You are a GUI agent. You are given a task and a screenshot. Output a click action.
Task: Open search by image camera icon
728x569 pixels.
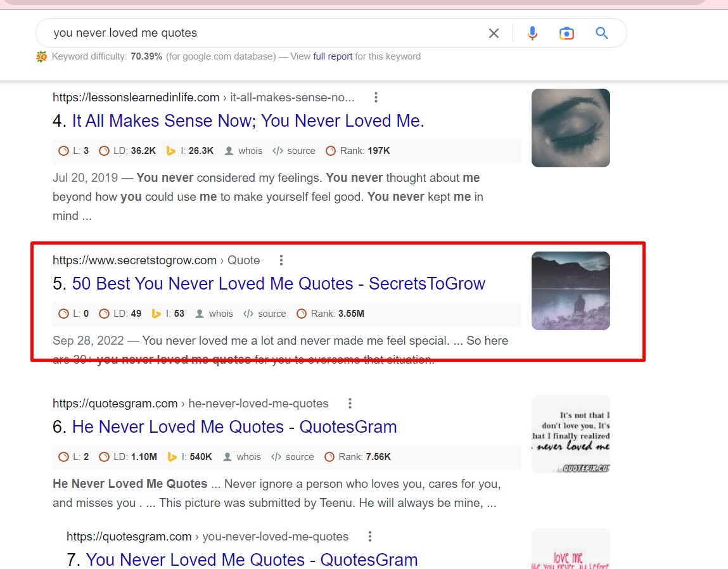click(x=566, y=34)
